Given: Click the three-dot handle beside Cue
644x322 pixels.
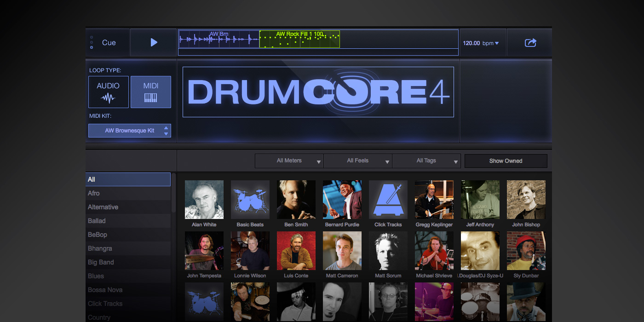Looking at the screenshot, I should [x=92, y=42].
